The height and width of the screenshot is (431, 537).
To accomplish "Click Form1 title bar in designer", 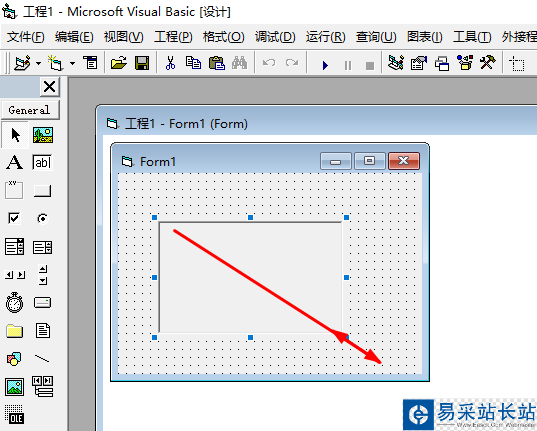I will (x=219, y=161).
